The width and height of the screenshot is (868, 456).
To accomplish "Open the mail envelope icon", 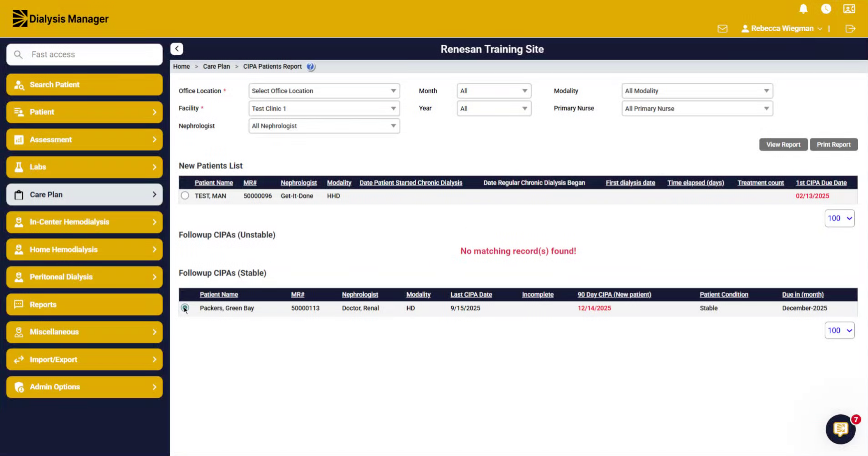I will point(722,29).
